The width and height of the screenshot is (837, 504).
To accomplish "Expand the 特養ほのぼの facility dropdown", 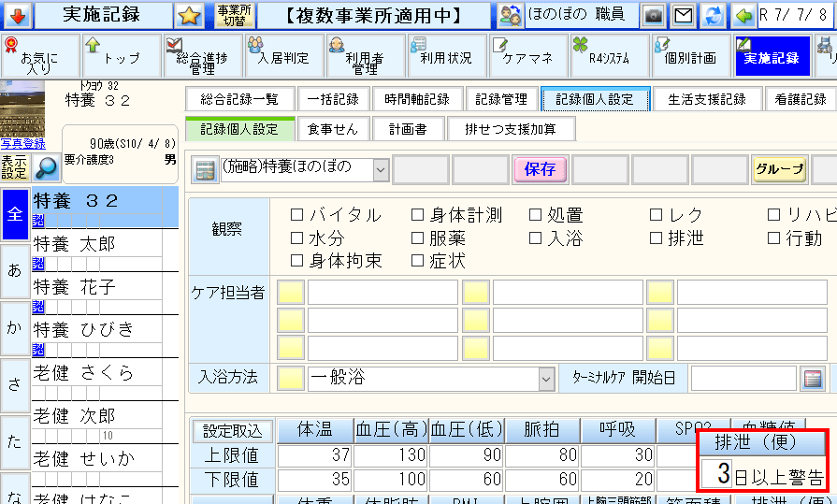I will click(380, 169).
